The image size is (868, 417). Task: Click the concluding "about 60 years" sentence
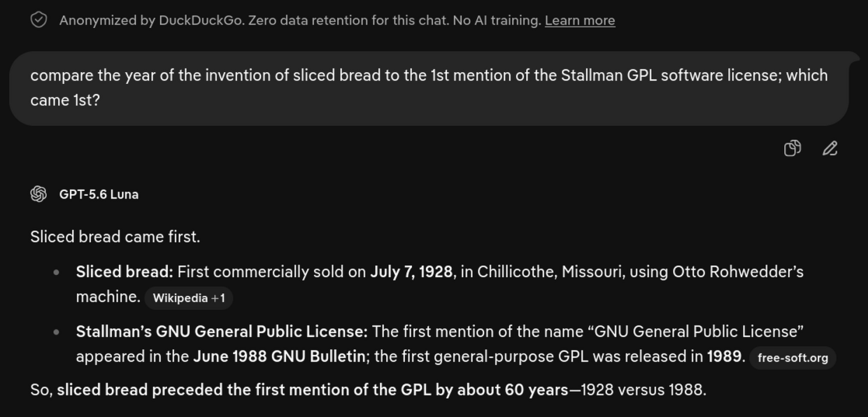(x=368, y=390)
